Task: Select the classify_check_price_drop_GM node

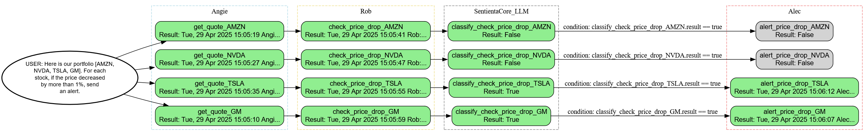Action: [501, 116]
